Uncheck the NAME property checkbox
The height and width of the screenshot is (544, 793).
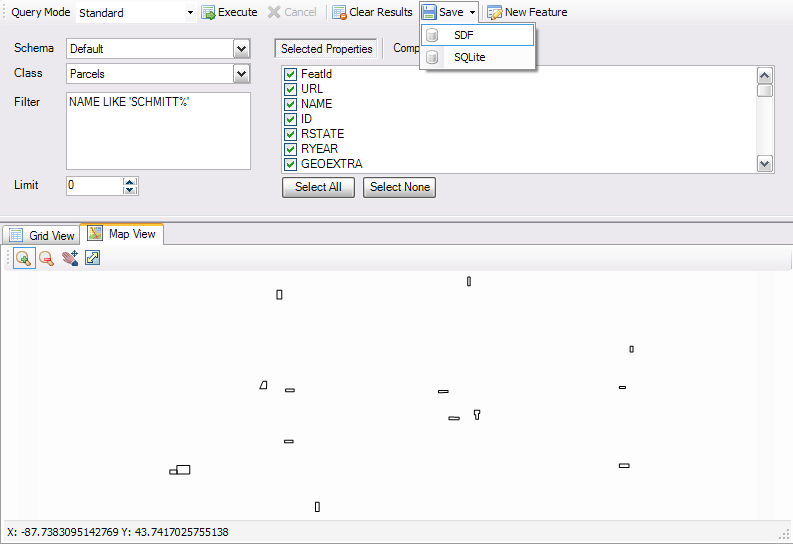click(290, 104)
